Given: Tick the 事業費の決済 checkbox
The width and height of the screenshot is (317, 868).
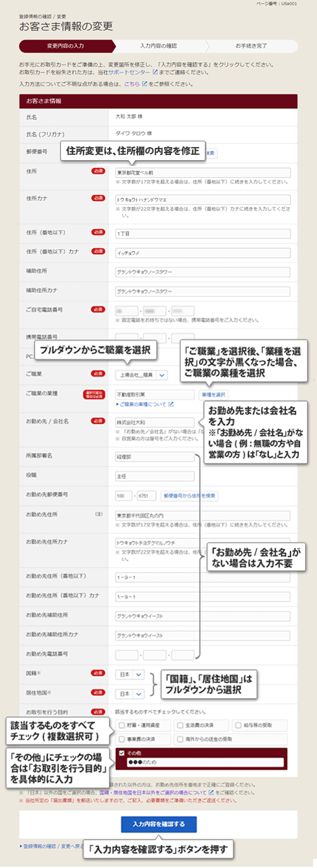Looking at the screenshot, I should 122,738.
